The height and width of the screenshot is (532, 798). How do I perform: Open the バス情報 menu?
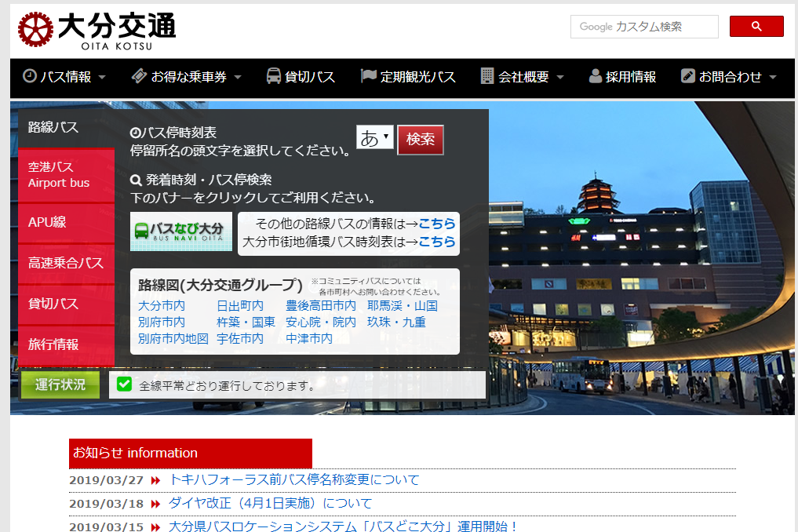click(64, 77)
